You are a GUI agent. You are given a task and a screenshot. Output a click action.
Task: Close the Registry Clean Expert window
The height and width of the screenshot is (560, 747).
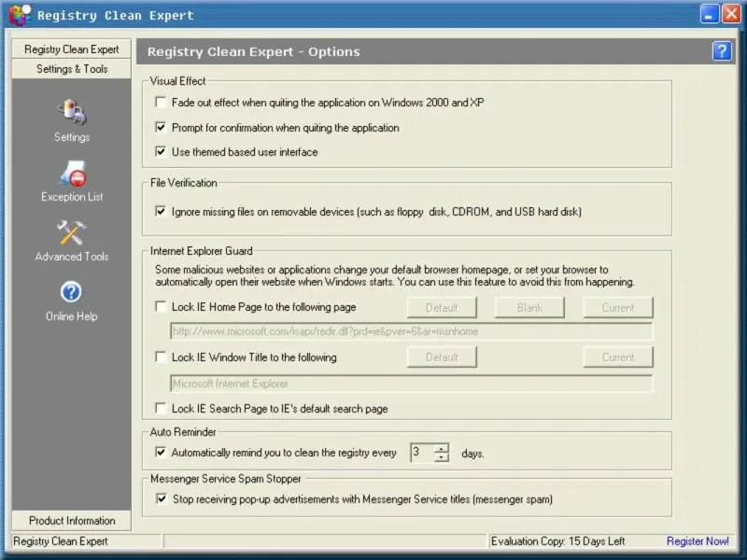point(731,14)
